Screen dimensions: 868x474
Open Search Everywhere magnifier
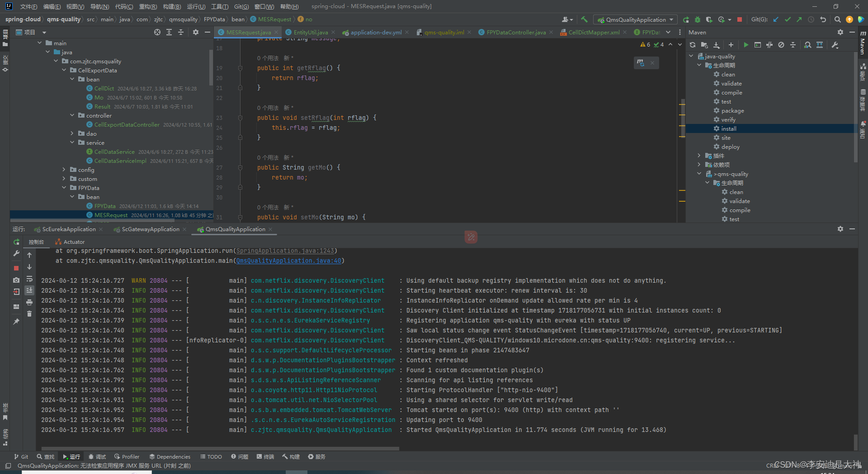point(838,19)
